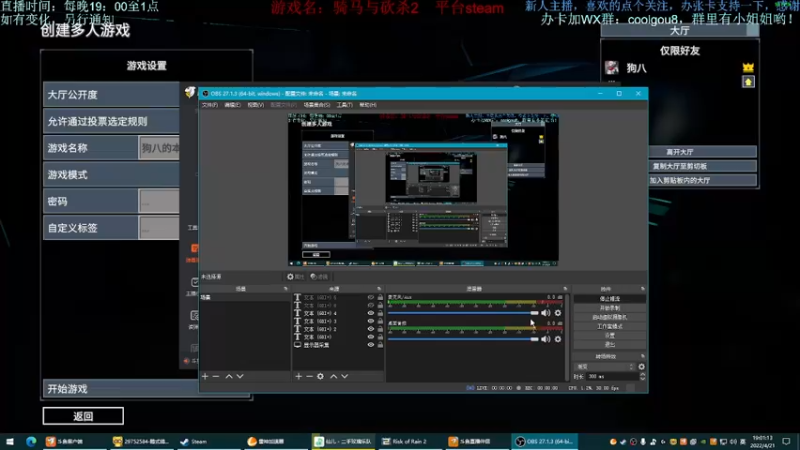This screenshot has height=450, width=800.
Task: Select the scene entry in Scenes list
Action: click(x=245, y=297)
